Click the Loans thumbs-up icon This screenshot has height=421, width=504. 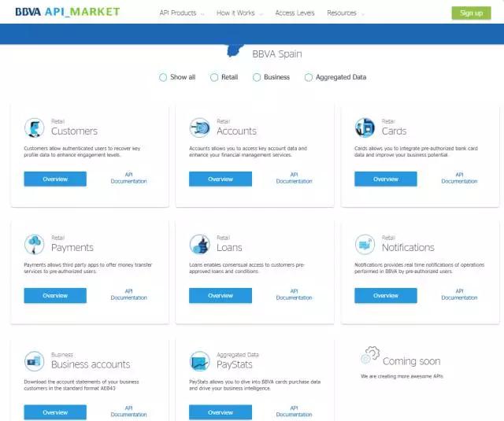[x=199, y=244]
